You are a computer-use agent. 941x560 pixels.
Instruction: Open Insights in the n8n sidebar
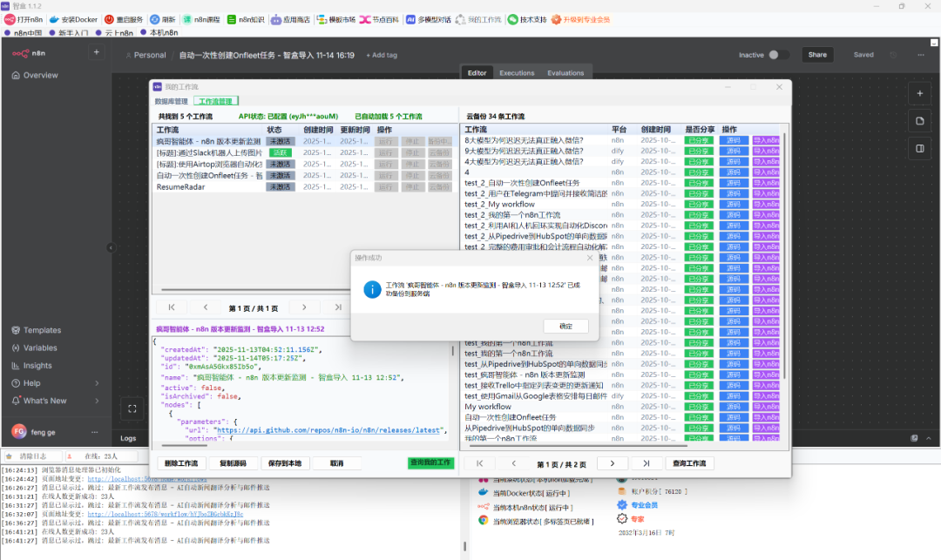click(x=31, y=365)
